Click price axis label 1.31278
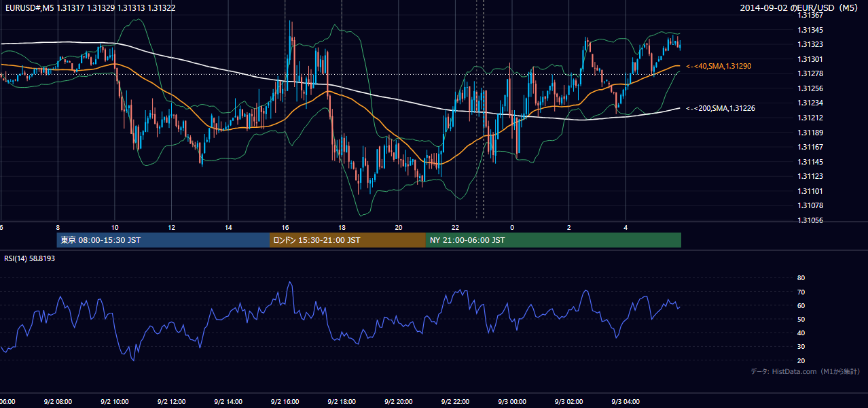This screenshot has width=868, height=408. tap(810, 73)
